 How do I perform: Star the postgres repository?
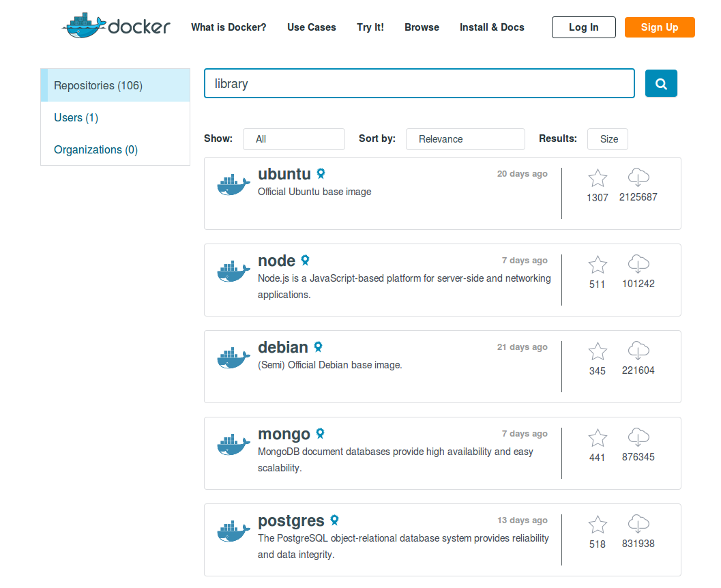598,525
